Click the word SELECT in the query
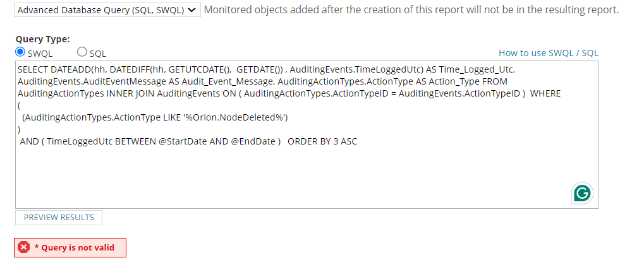644x265 pixels. (33, 70)
